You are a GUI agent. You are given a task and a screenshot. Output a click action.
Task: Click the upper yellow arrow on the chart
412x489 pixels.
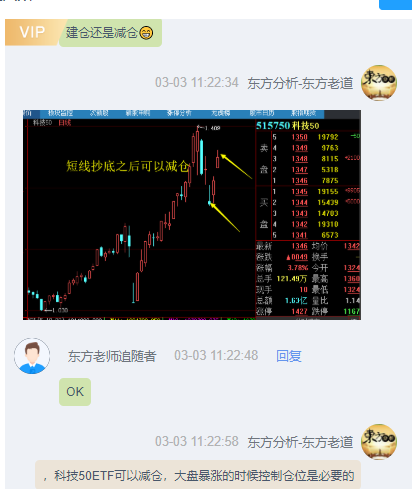(236, 166)
